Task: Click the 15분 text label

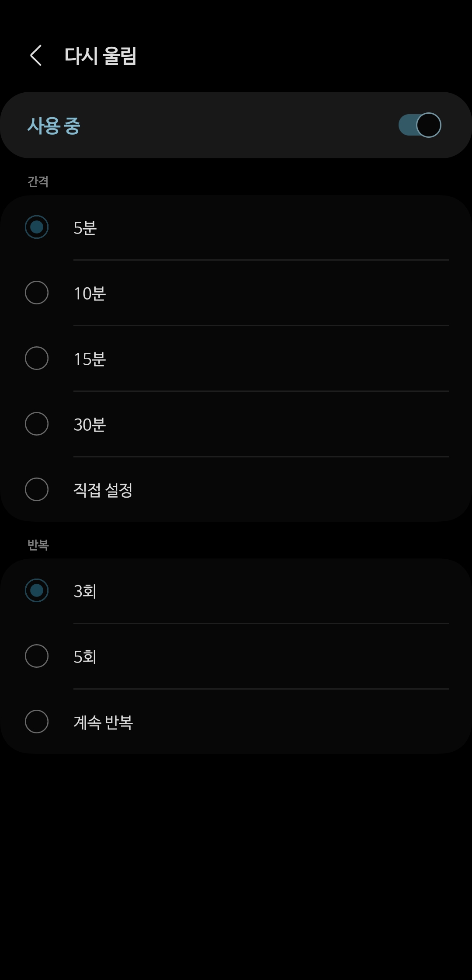Action: point(90,359)
